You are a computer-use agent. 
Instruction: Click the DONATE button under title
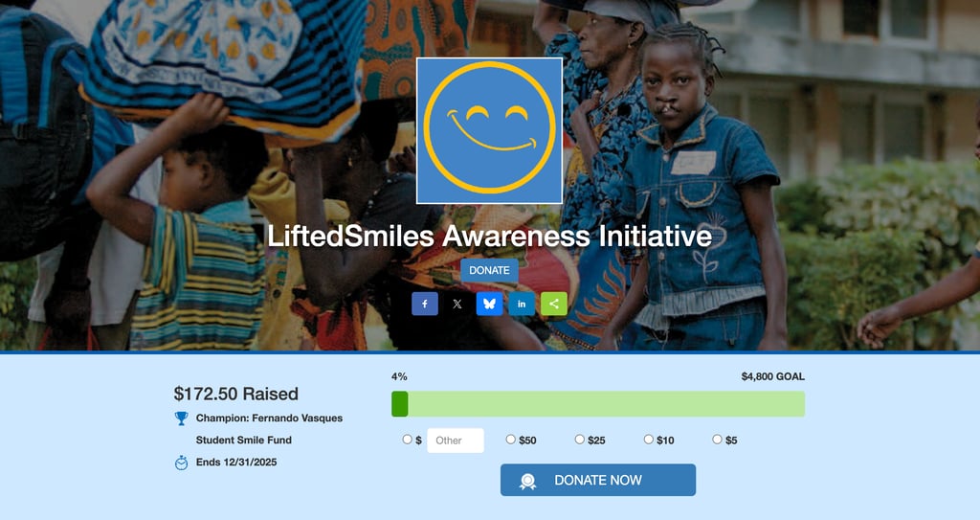click(x=489, y=270)
